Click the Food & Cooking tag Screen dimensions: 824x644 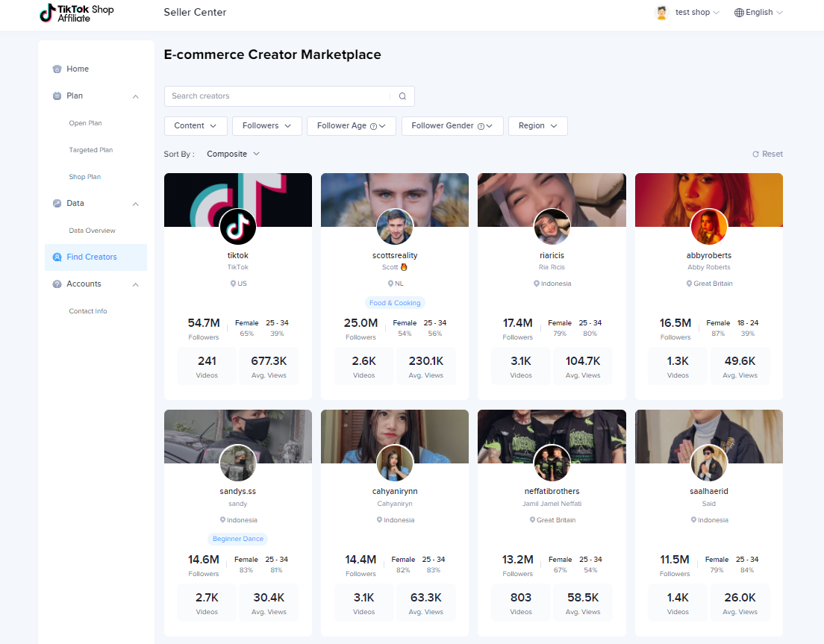[x=395, y=303]
